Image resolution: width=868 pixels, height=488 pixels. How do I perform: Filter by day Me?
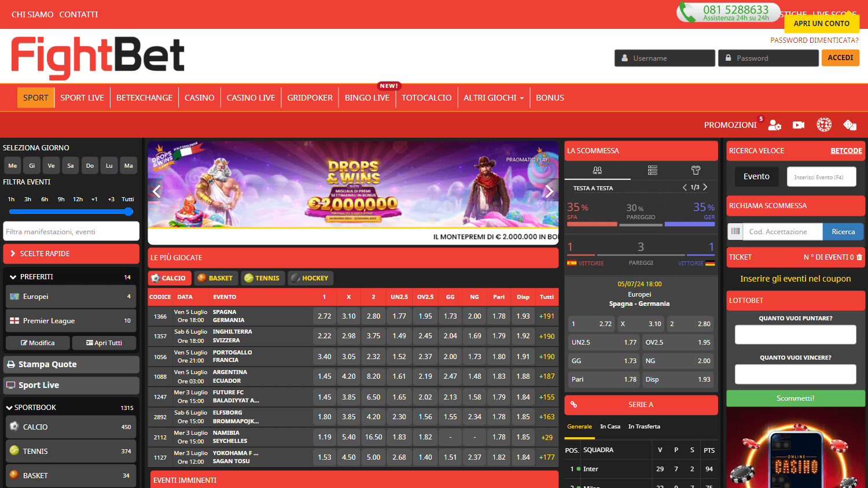[x=13, y=165]
